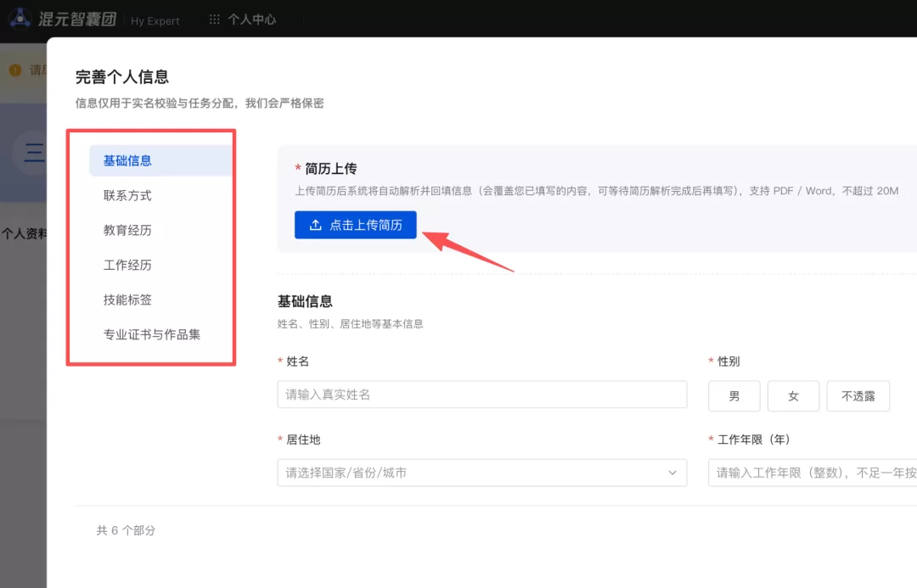Click the 个人资料 label behind the dialog

tap(24, 234)
